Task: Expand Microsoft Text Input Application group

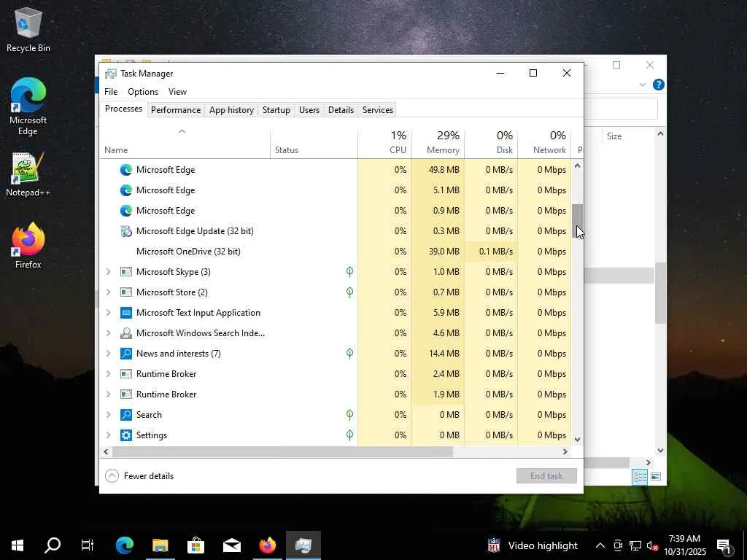Action: click(x=108, y=312)
